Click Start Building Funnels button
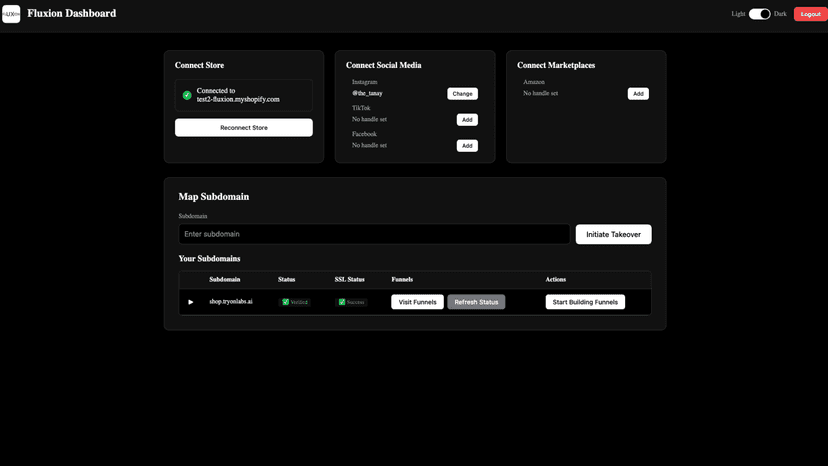This screenshot has height=466, width=828. (x=585, y=302)
